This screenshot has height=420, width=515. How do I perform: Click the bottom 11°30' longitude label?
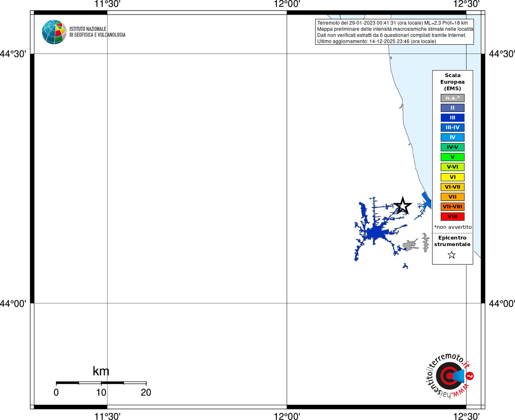[107, 416]
